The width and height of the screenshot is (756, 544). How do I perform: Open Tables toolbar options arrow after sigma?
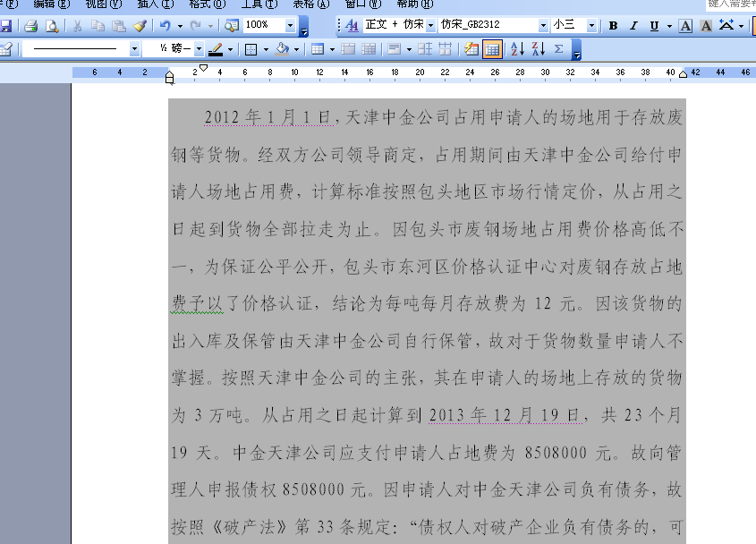click(577, 50)
